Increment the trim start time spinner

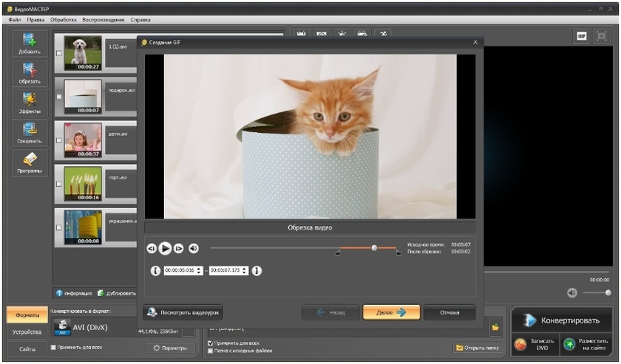[200, 269]
